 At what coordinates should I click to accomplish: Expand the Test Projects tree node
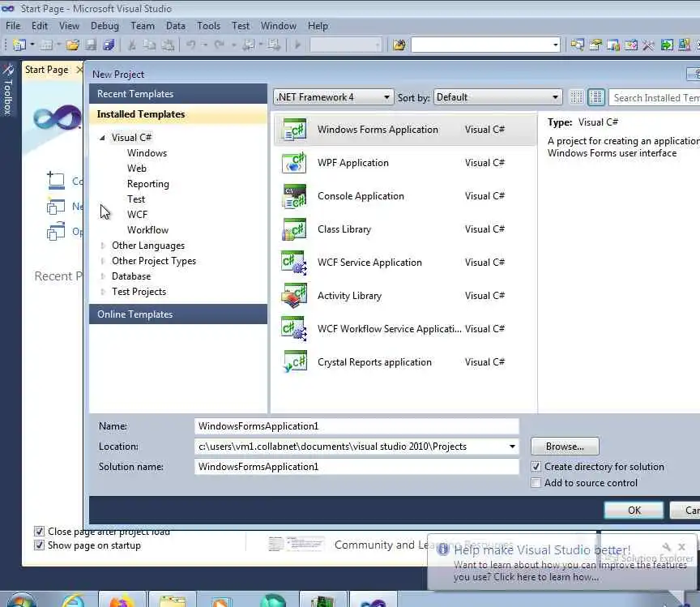(x=103, y=292)
